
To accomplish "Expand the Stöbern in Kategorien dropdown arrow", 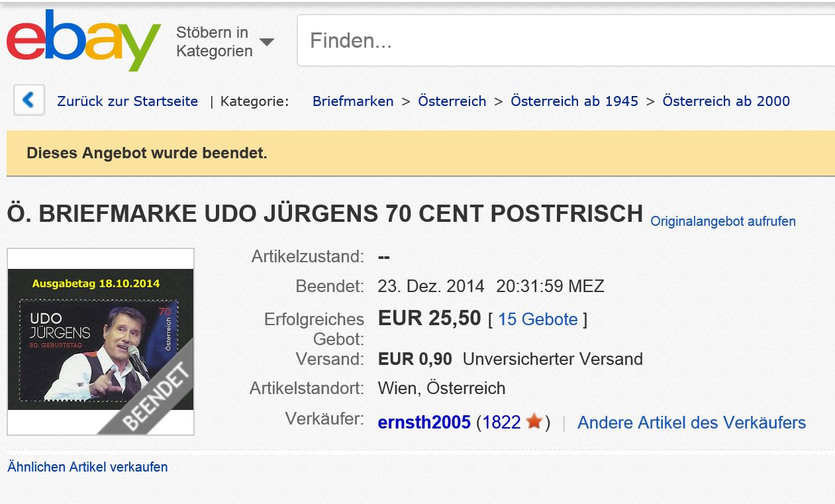I will click(267, 42).
